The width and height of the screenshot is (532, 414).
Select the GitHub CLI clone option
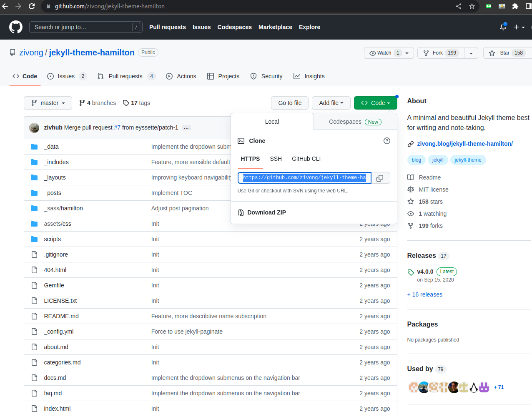(306, 159)
